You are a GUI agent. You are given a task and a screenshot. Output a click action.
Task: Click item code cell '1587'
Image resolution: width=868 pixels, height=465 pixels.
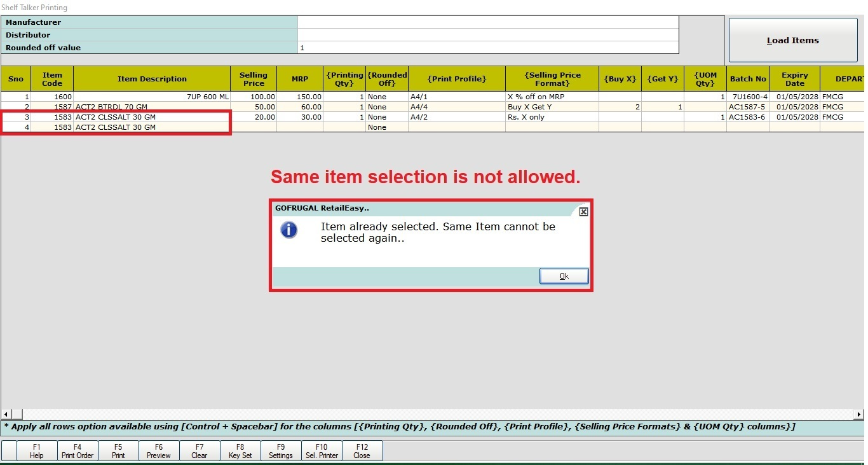point(52,107)
